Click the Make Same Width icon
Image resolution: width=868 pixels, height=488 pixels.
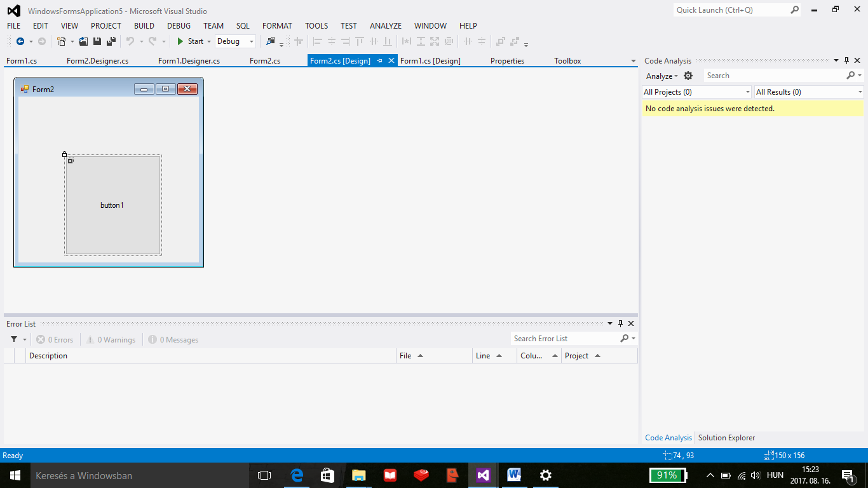click(x=407, y=41)
